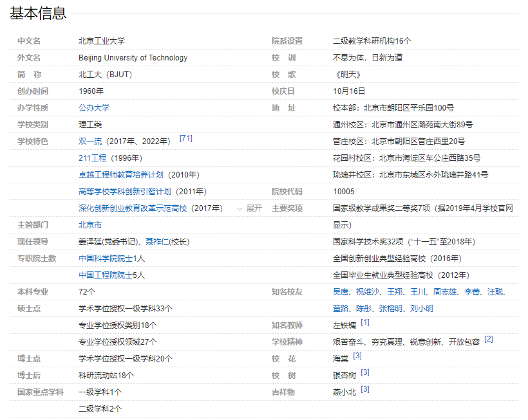The height and width of the screenshot is (420, 528).
Task: Open the 北京市 link under 主管部门
Action: [x=90, y=225]
